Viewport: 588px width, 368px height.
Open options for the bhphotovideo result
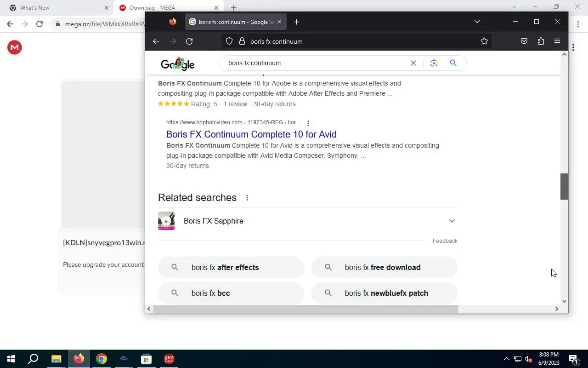click(308, 123)
